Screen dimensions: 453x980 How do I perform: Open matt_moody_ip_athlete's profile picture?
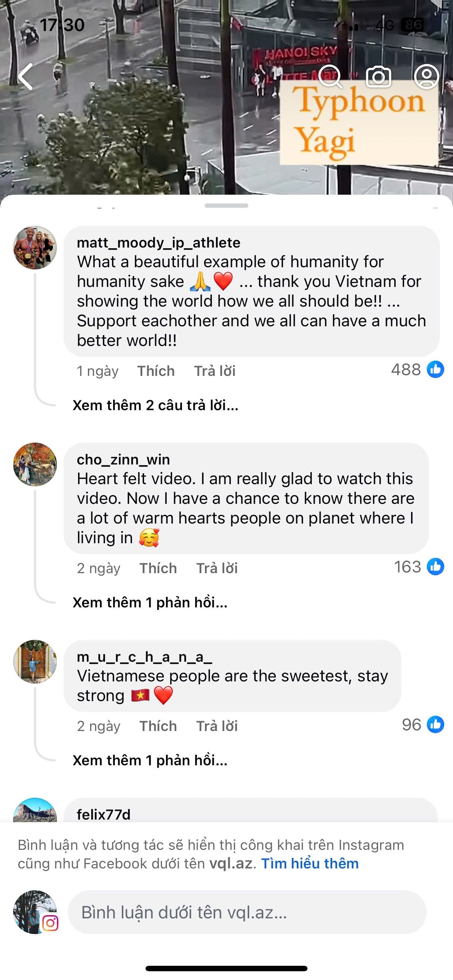click(x=35, y=248)
